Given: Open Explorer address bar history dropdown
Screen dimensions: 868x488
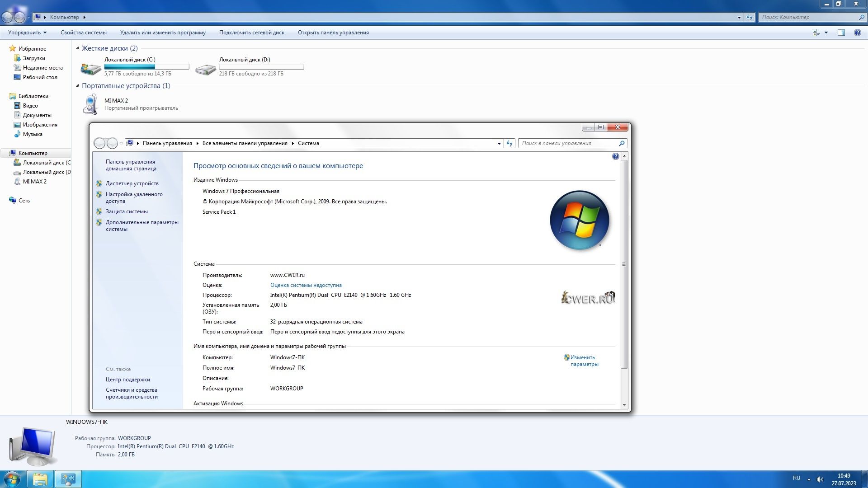Looking at the screenshot, I should (739, 18).
